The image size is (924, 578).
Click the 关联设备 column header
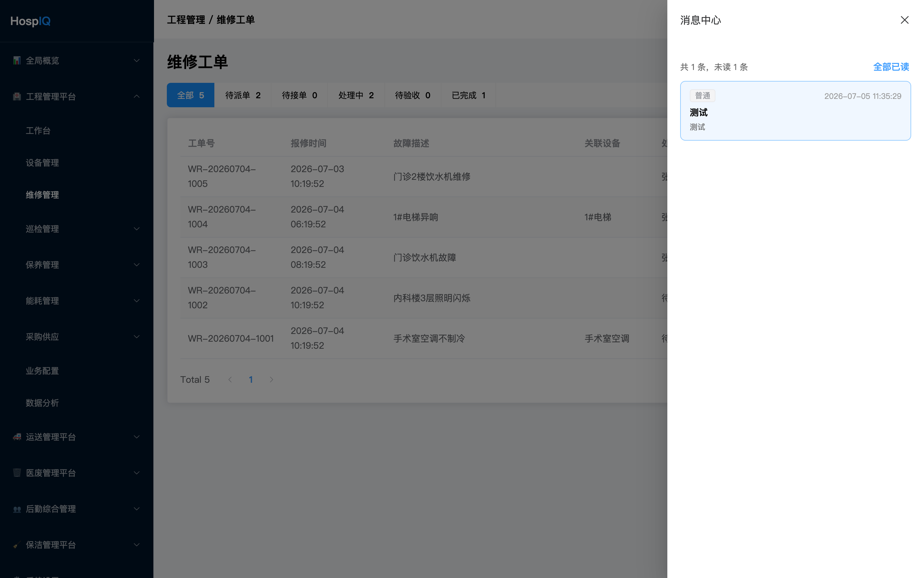click(603, 143)
